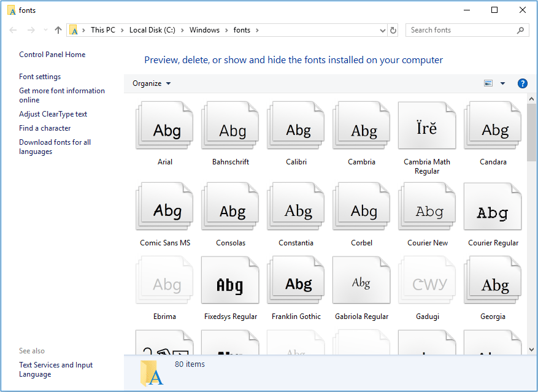Click the Franklin Gothic name label
538x392 pixels.
296,317
